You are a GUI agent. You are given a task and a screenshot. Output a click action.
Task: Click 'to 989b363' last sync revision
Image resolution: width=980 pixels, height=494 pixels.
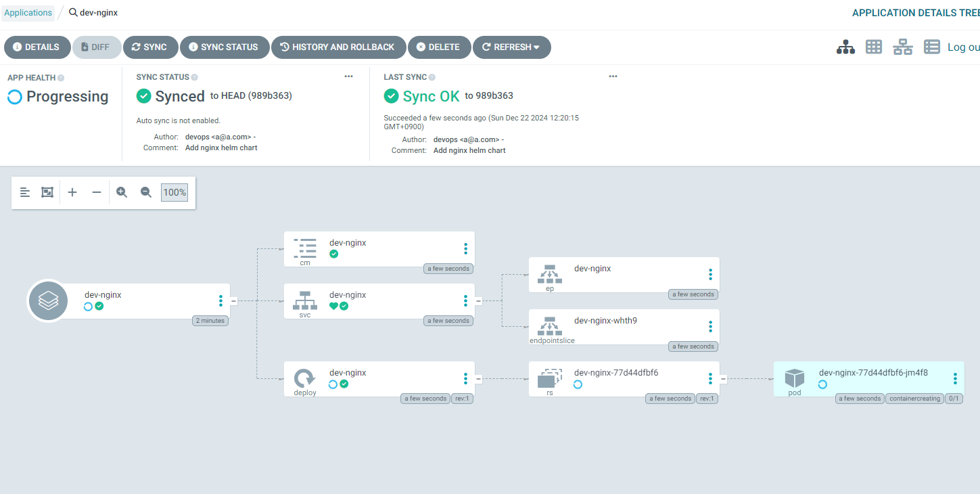489,96
